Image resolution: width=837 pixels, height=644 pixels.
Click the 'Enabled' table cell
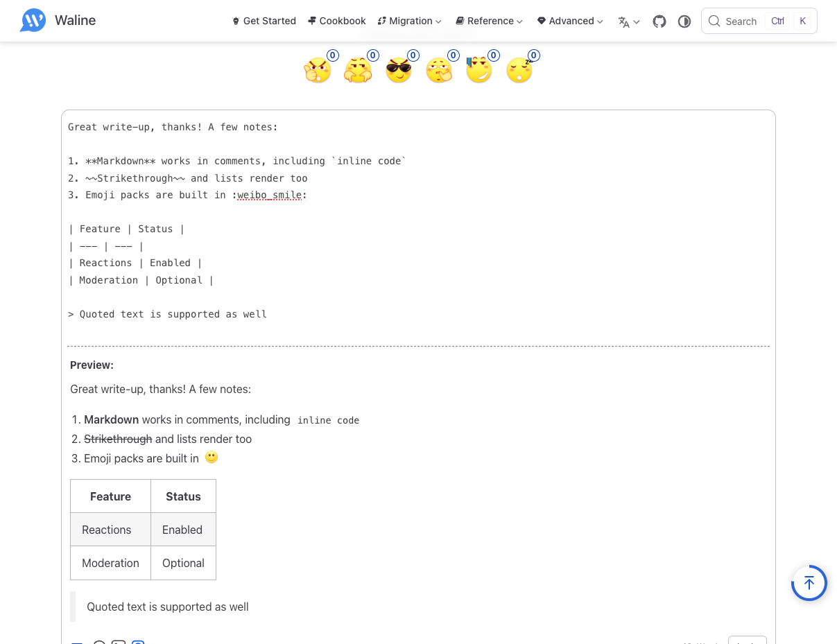point(183,530)
